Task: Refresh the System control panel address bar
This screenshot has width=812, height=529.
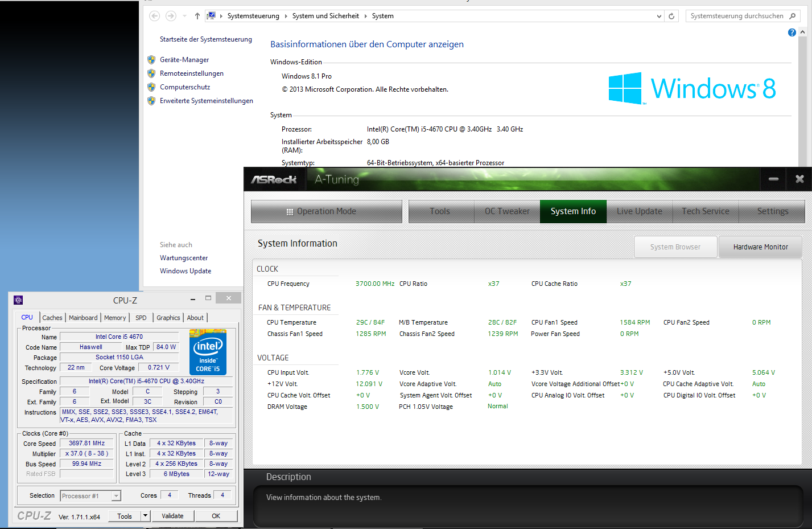Action: 671,16
